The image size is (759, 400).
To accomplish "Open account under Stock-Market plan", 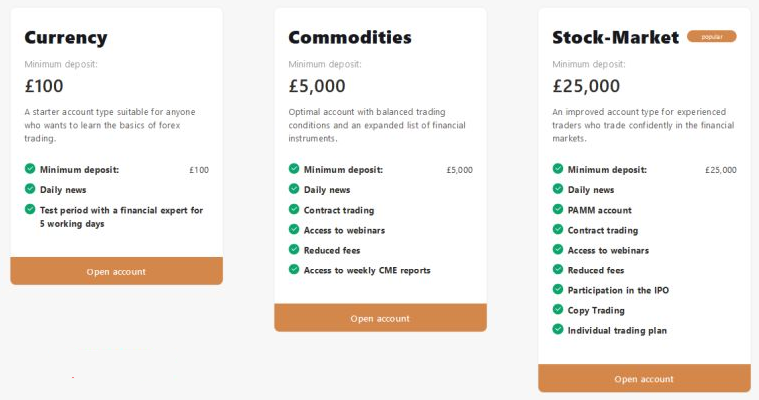I will click(644, 379).
